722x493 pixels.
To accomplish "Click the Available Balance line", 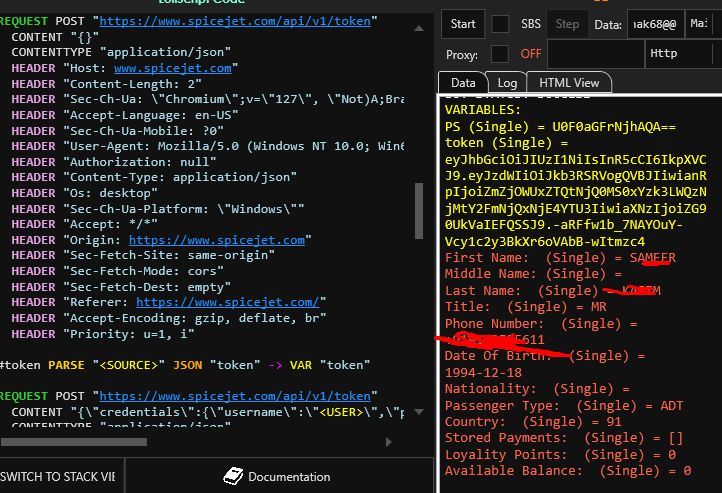I will [568, 470].
